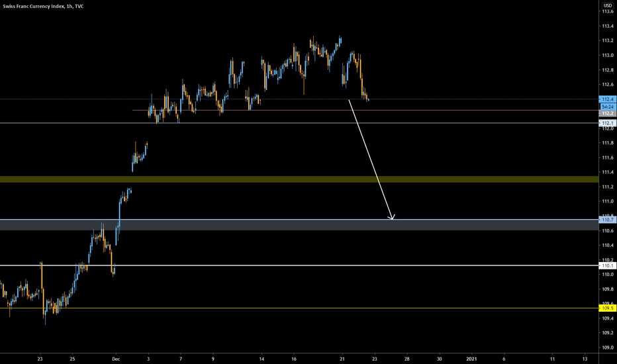Click the 110.7 blue price level label
Image resolution: width=617 pixels, height=364 pixels.
coord(607,220)
